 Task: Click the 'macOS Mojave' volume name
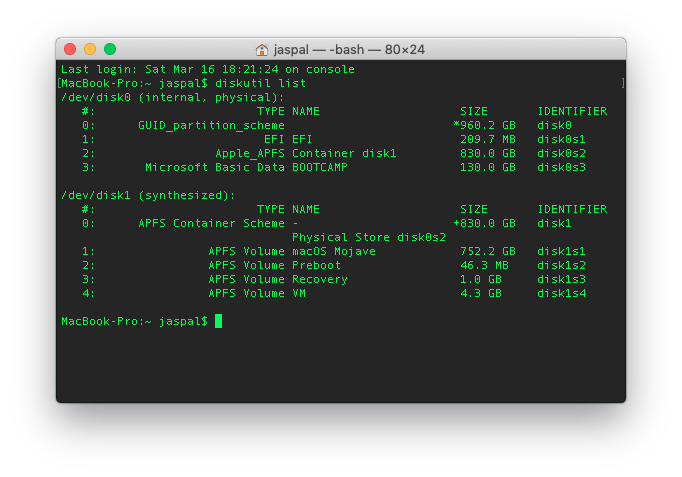point(334,251)
